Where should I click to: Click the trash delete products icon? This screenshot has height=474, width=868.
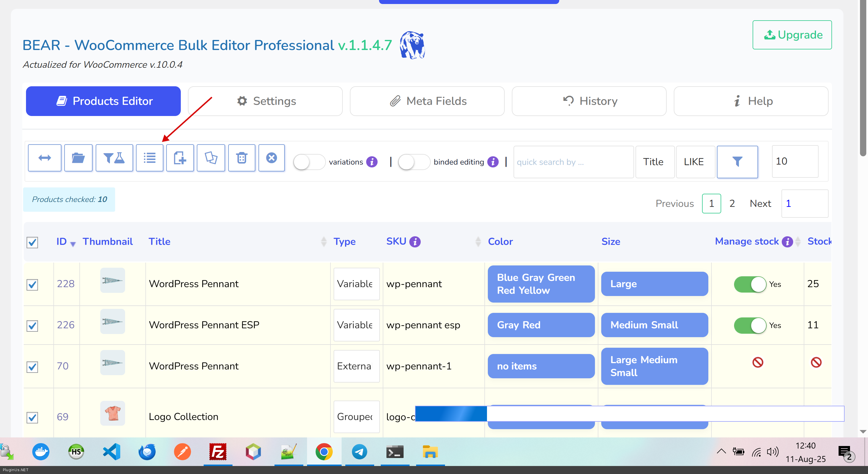tap(242, 158)
